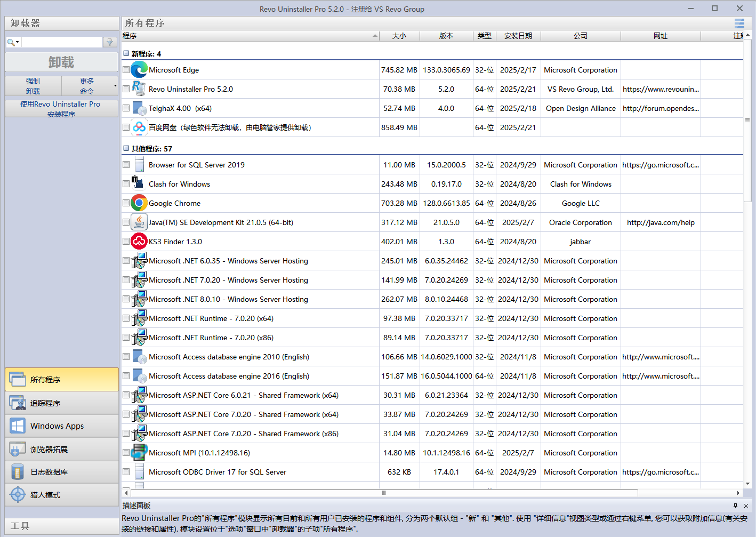This screenshot has width=756, height=537.
Task: Sort by the 版本 column header
Action: (x=446, y=36)
